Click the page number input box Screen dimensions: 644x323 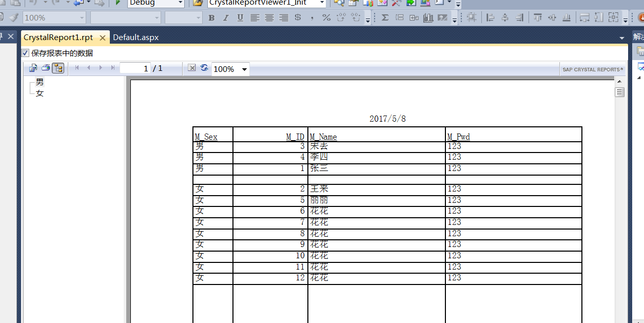coord(135,68)
